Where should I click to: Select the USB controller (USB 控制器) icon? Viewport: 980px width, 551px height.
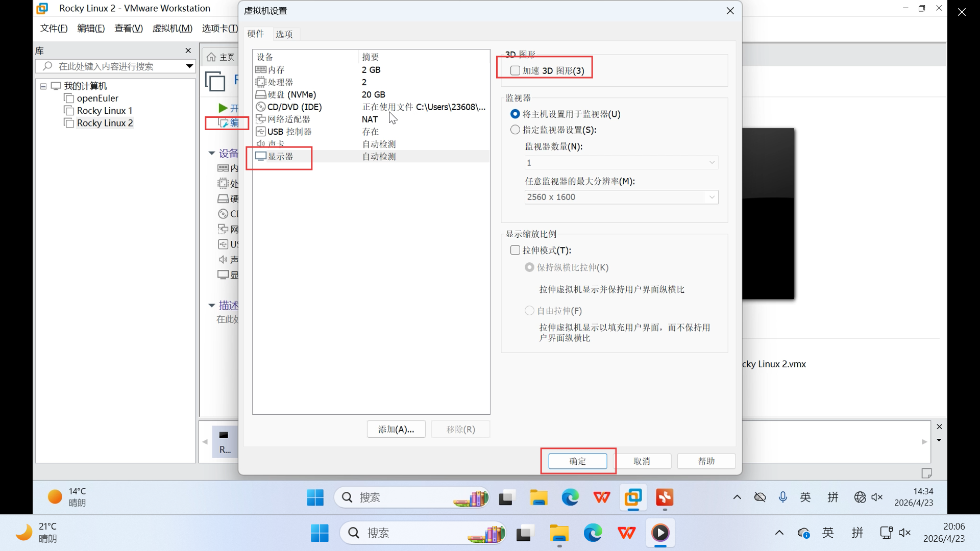pos(261,132)
